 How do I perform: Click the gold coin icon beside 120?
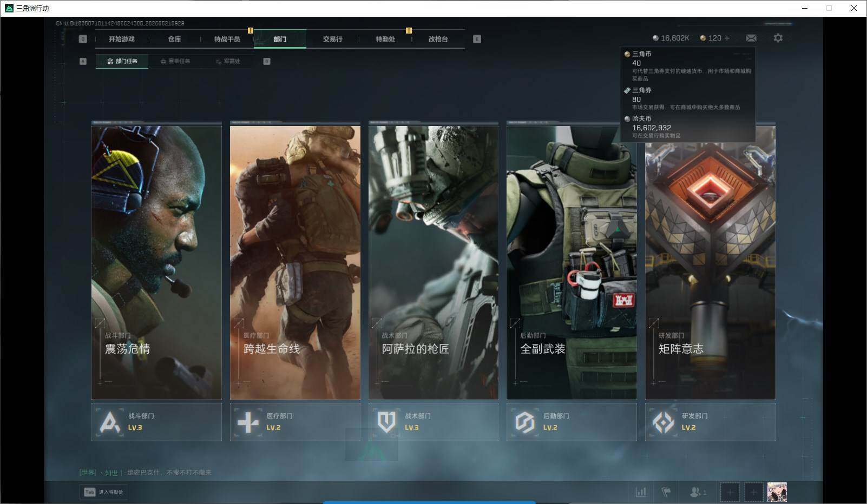[703, 38]
